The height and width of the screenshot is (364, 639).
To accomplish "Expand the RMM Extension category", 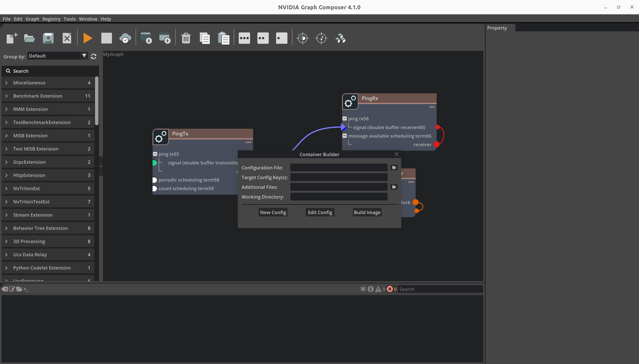I will click(6, 109).
